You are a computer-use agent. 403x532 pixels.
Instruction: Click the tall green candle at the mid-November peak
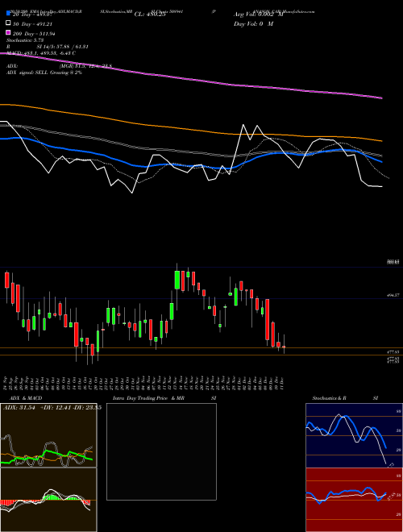click(x=177, y=280)
